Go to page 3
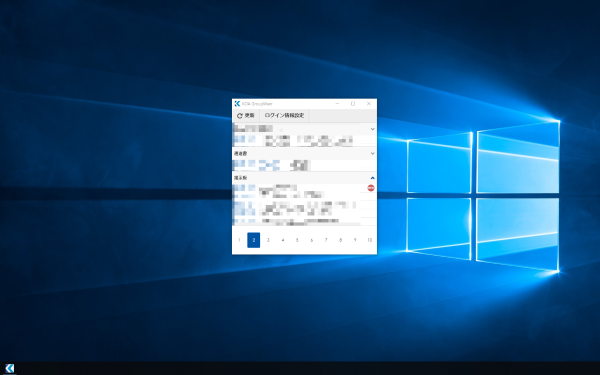This screenshot has height=375, width=600. (x=268, y=240)
